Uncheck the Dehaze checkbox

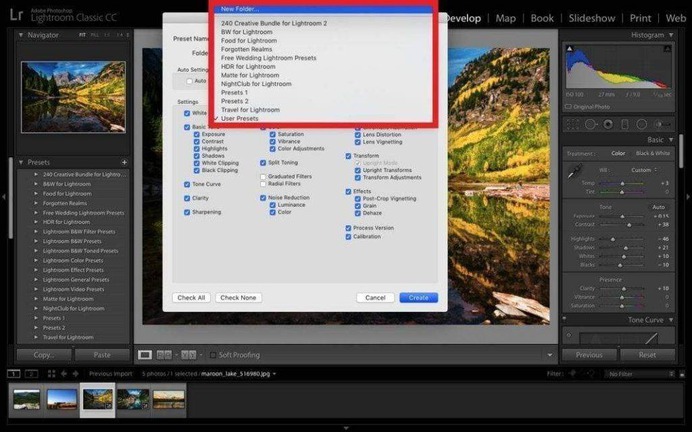(357, 213)
